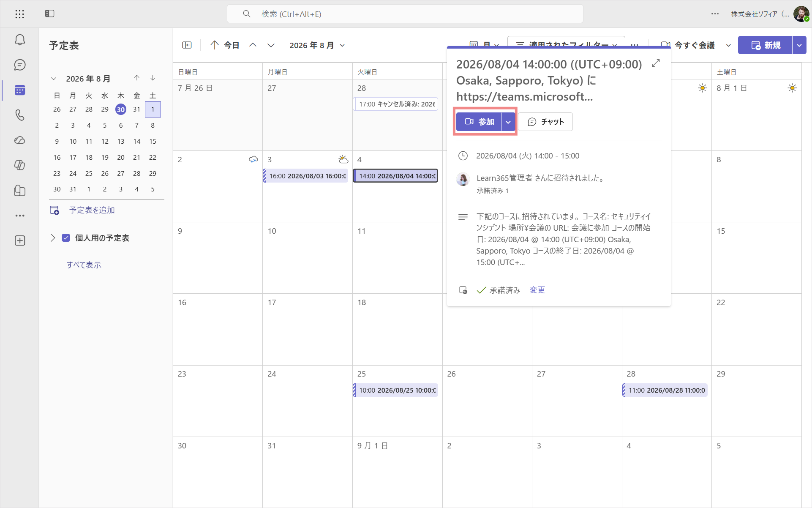The height and width of the screenshot is (508, 812).
Task: Open the 17:00 キャンセル済み event
Action: [395, 104]
